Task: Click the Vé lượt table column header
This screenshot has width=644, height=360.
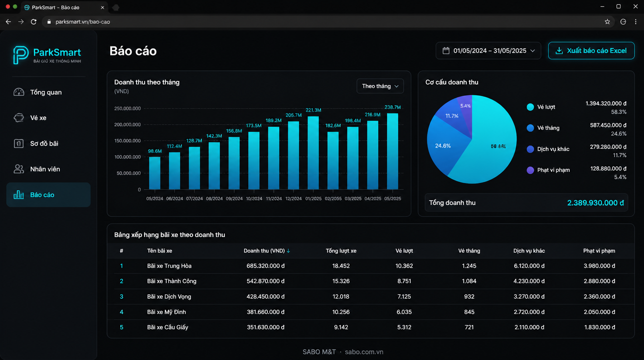Action: 404,251
